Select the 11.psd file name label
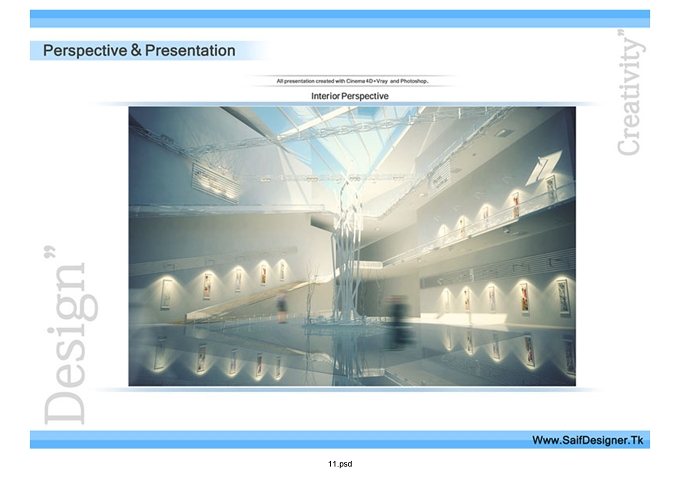 point(340,464)
